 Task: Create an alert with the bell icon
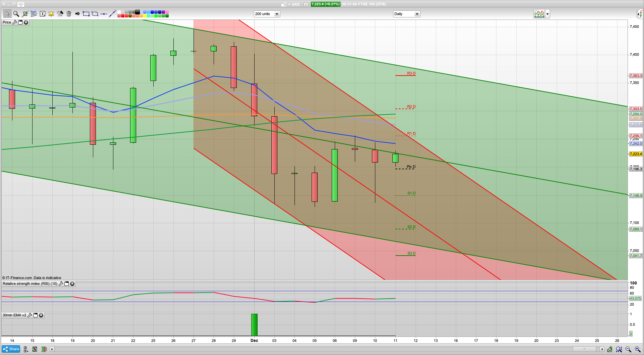51,14
